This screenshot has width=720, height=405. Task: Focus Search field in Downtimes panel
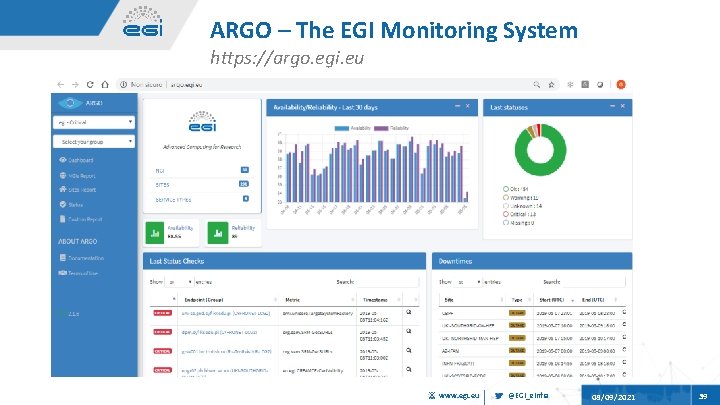593,282
